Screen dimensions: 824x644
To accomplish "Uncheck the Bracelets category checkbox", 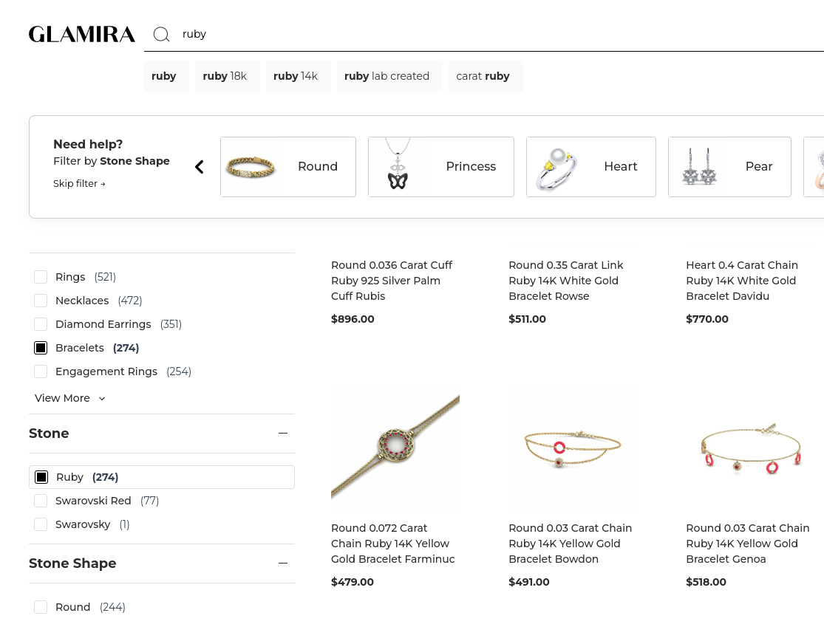I will [x=41, y=348].
